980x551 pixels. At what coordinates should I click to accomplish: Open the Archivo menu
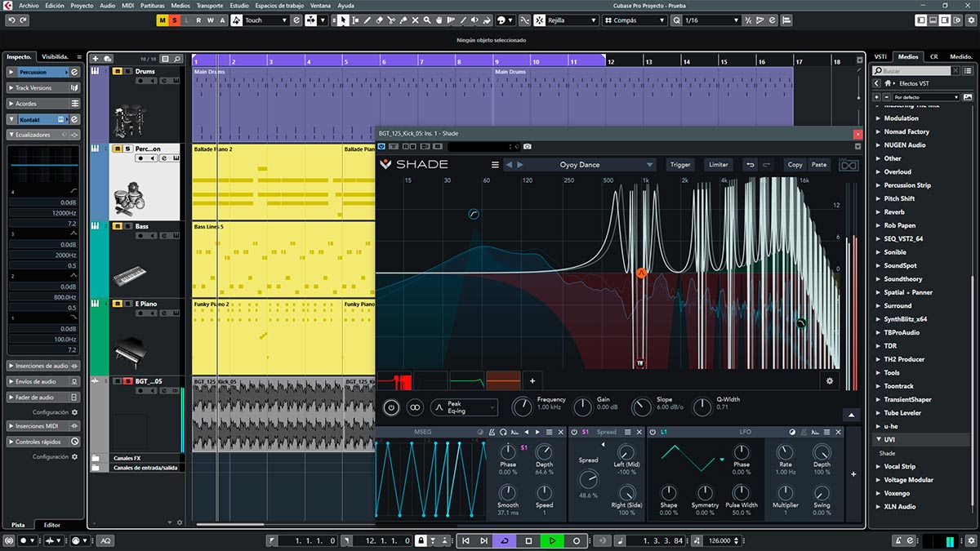(x=28, y=5)
